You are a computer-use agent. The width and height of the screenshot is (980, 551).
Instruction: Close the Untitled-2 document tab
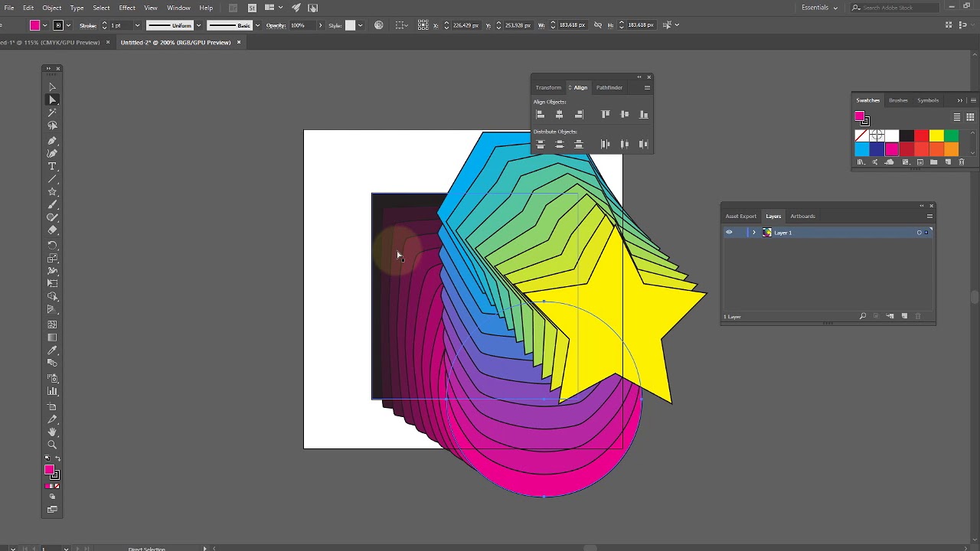[x=239, y=42]
